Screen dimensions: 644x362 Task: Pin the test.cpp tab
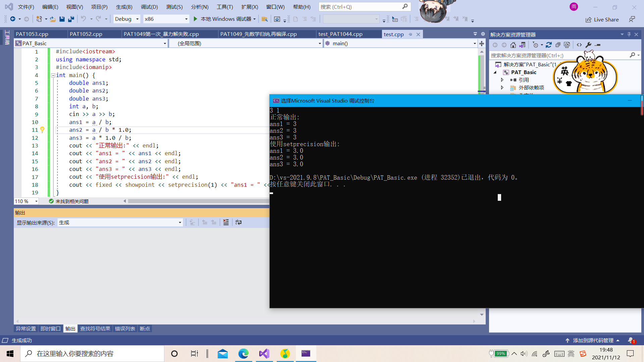click(x=411, y=34)
